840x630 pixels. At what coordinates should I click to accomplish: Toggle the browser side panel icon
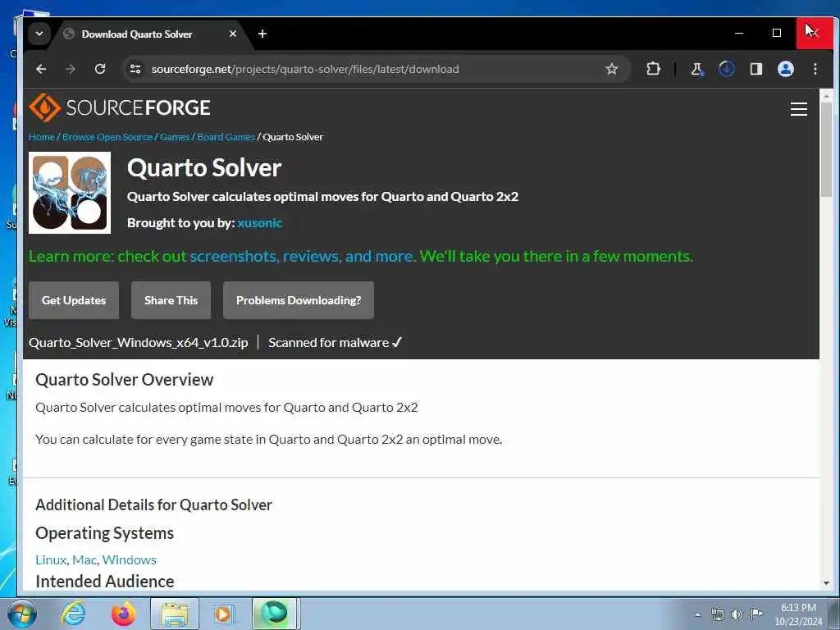click(756, 69)
